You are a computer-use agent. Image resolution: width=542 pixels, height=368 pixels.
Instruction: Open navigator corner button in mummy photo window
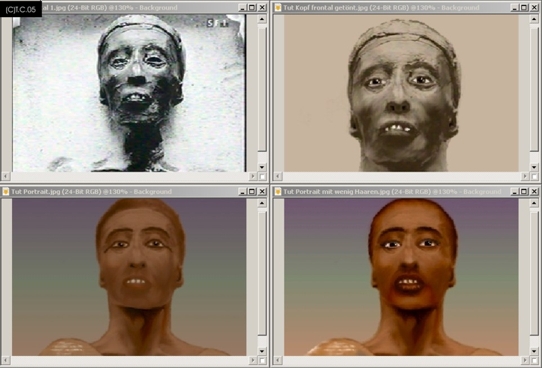(x=262, y=177)
